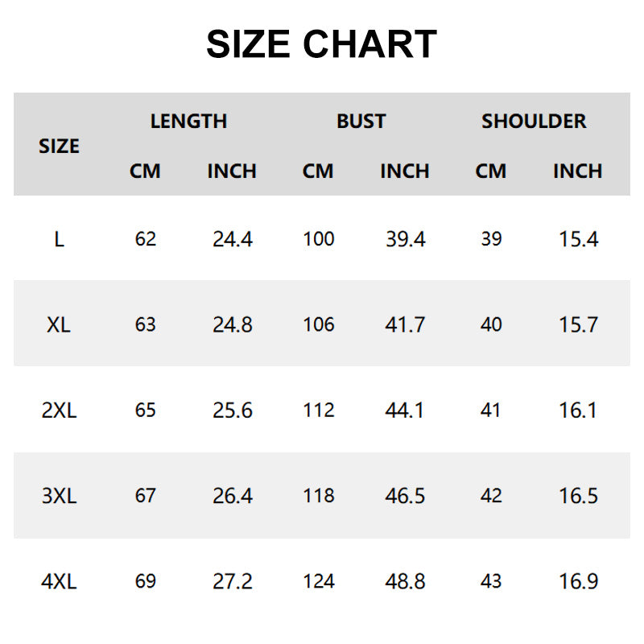
Task: Select the LENGTH column header
Action: tap(188, 122)
